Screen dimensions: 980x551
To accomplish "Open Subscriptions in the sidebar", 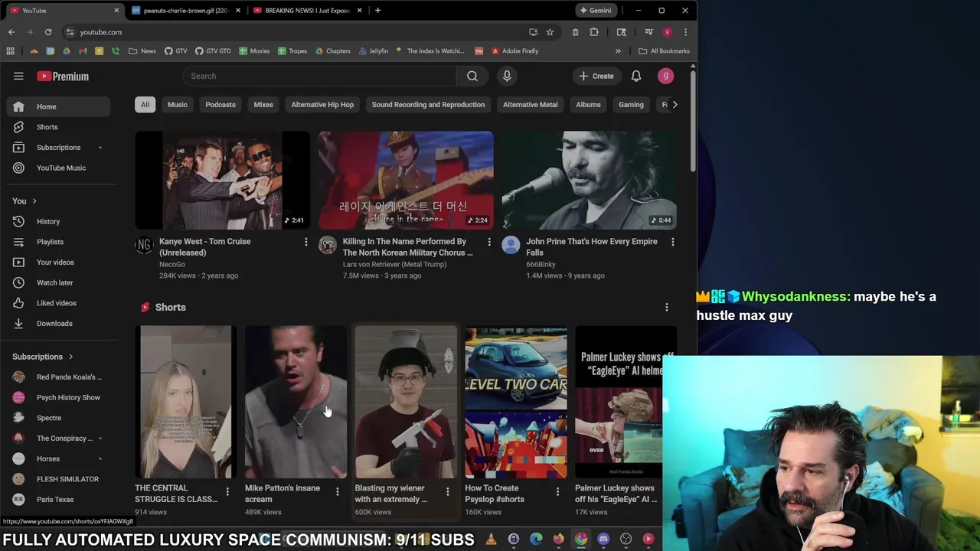I will click(x=58, y=147).
